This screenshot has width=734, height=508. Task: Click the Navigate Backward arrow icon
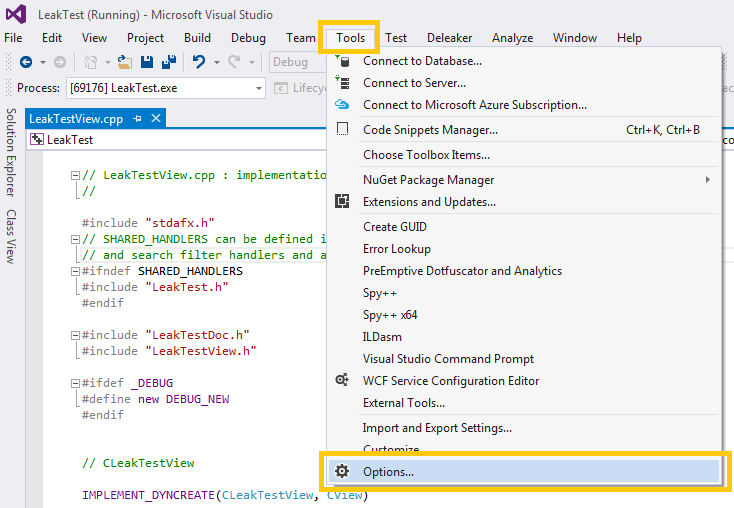tap(26, 62)
